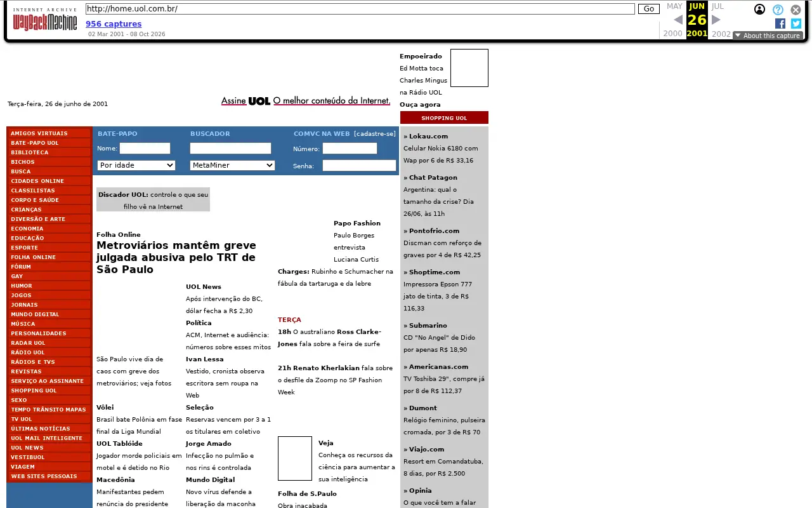The image size is (812, 508).
Task: Go to next capture arrow
Action: tap(716, 20)
